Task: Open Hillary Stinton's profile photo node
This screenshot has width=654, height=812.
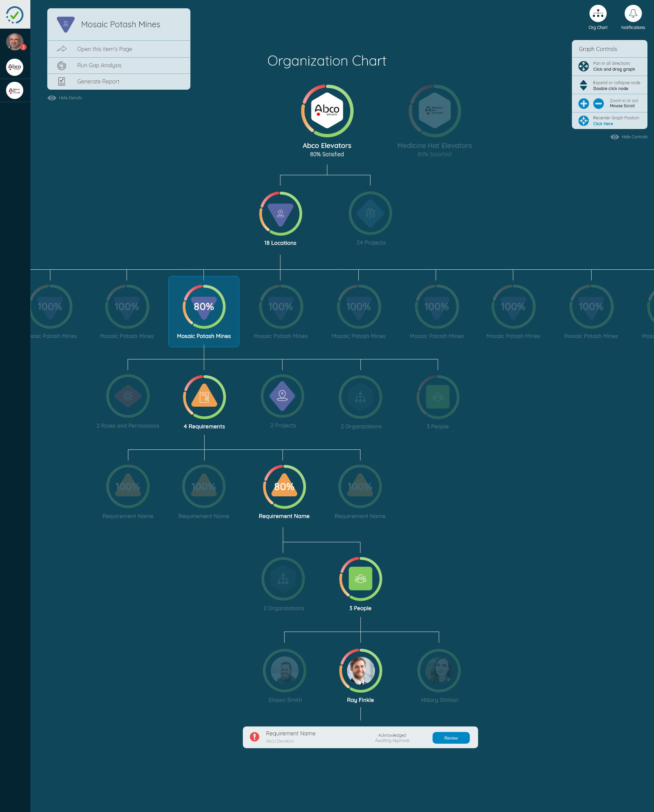Action: click(439, 670)
